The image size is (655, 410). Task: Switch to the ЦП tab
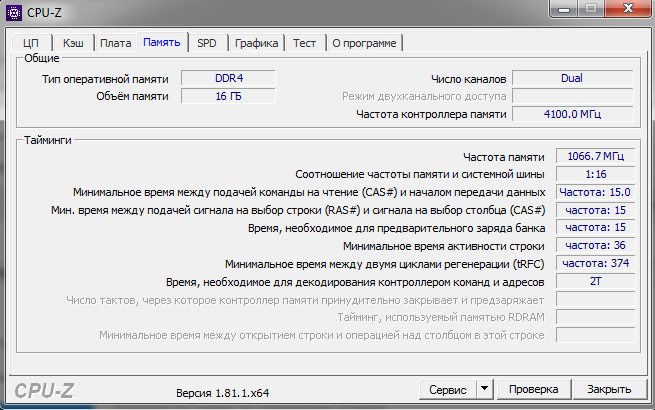click(31, 43)
